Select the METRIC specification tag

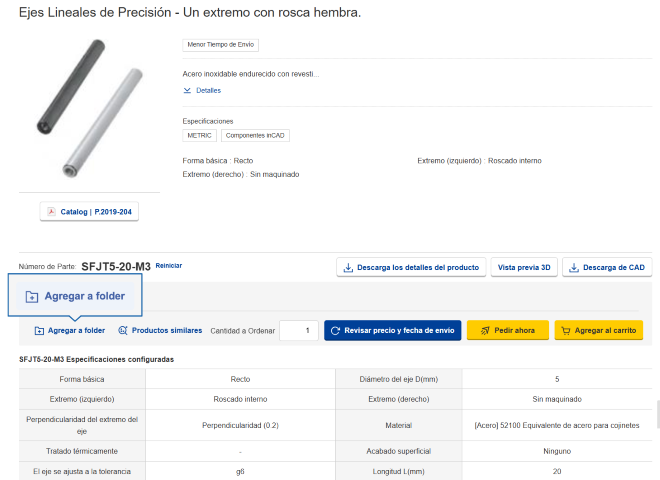(198, 135)
